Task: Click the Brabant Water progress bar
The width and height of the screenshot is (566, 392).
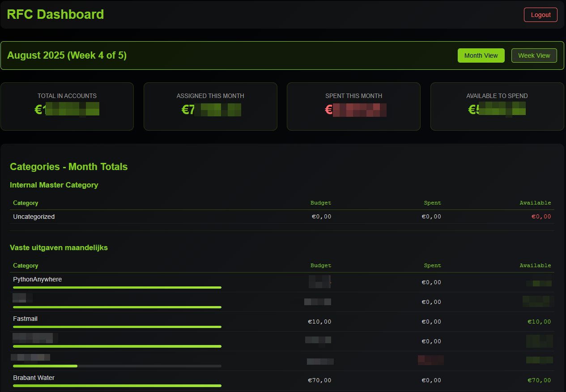Action: pyautogui.click(x=117, y=386)
